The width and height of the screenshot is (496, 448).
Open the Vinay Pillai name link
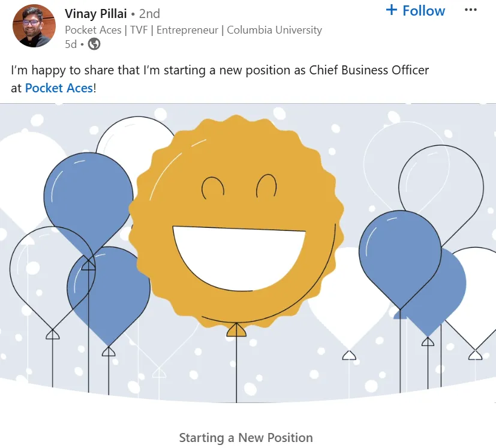[95, 14]
